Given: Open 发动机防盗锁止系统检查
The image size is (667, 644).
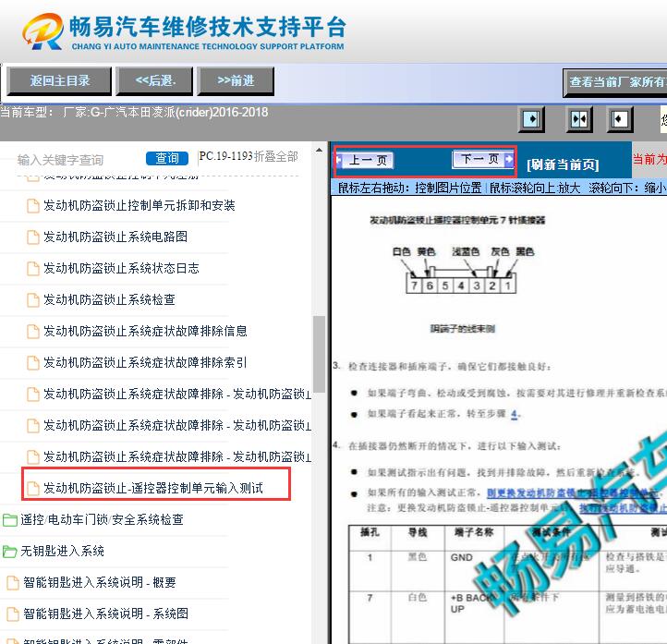Looking at the screenshot, I should point(109,300).
